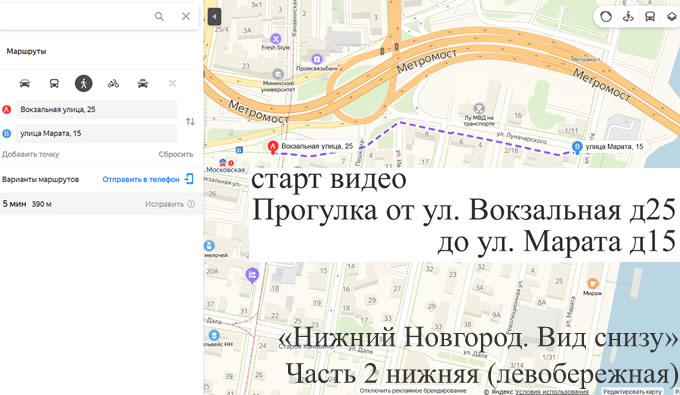This screenshot has width=680, height=395.
Task: Toggle the panorama street view icon
Action: [628, 17]
